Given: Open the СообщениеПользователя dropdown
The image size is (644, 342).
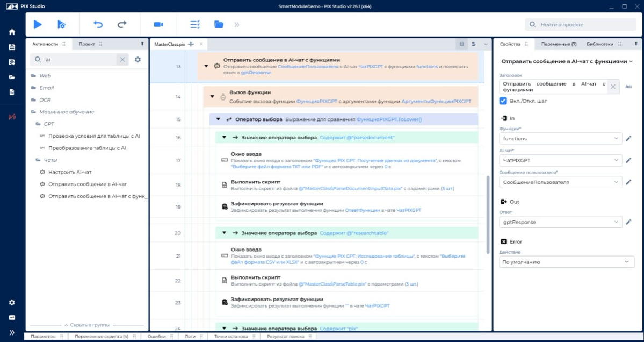Looking at the screenshot, I should pyautogui.click(x=561, y=182).
